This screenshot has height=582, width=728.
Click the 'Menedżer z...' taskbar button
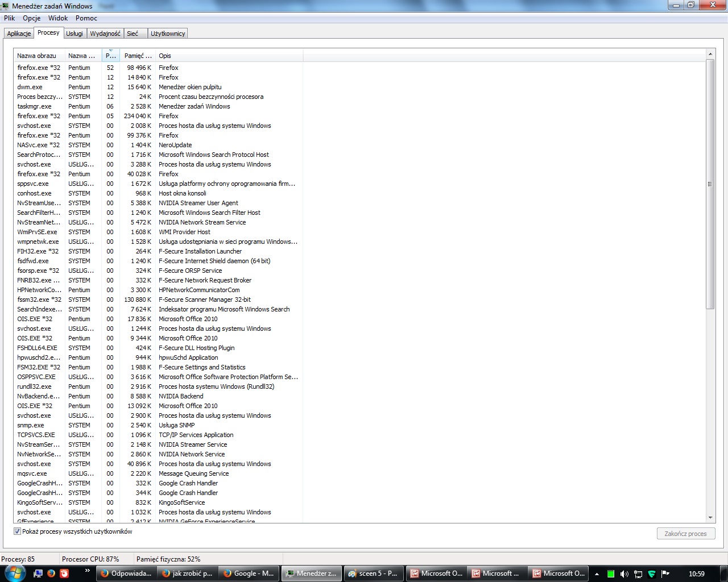(311, 573)
